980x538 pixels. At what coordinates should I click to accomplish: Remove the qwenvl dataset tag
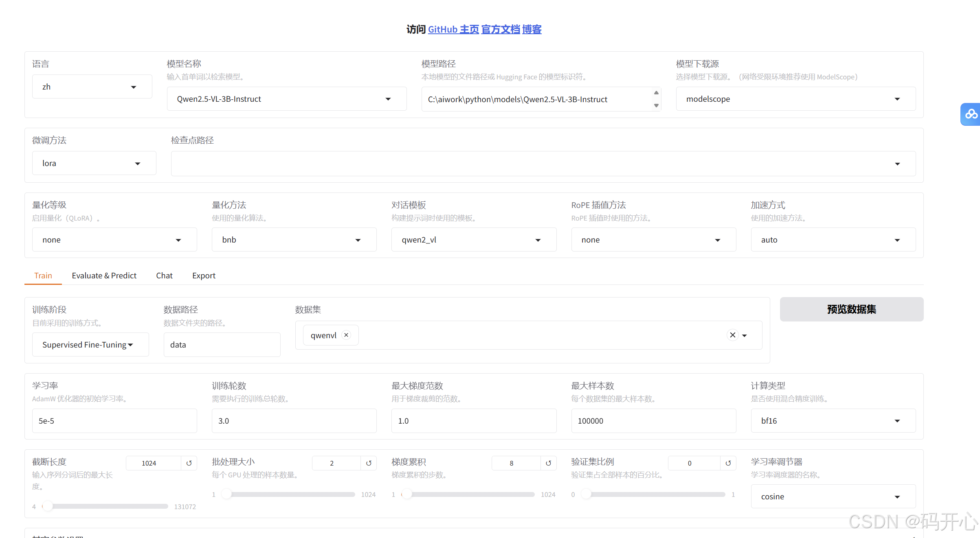click(x=346, y=335)
